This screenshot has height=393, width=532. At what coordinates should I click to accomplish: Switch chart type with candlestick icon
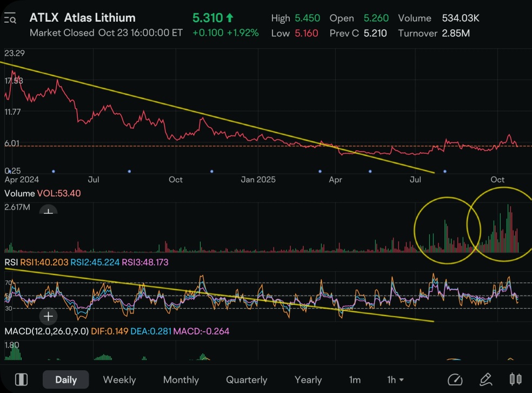515,379
